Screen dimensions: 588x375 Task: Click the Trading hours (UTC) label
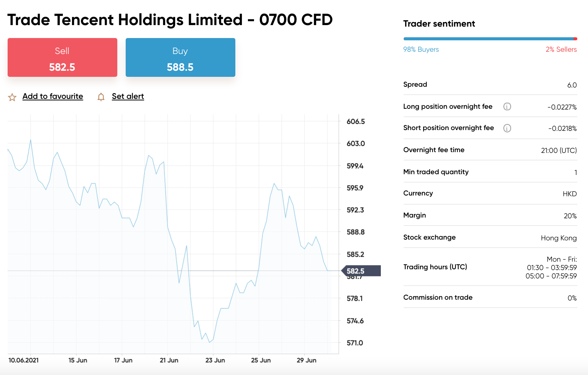pyautogui.click(x=435, y=267)
